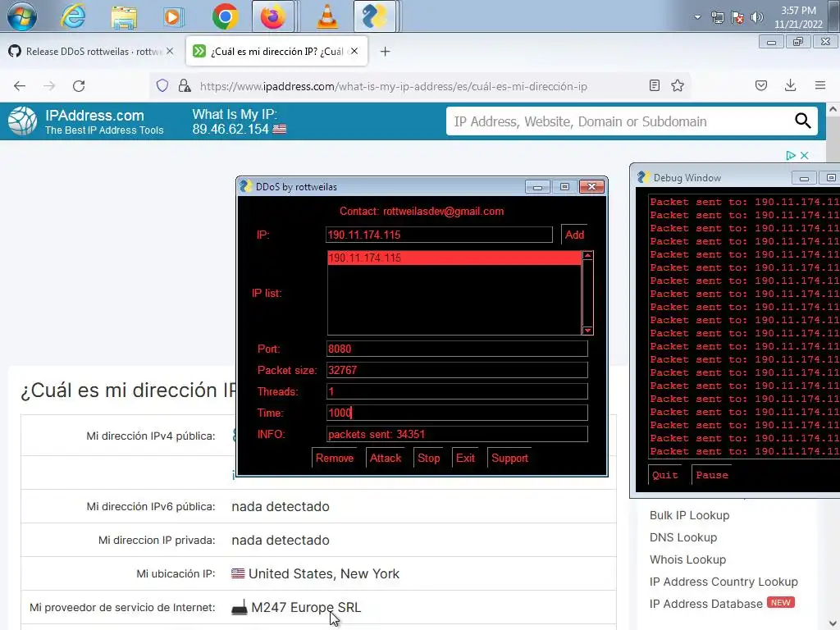The height and width of the screenshot is (630, 840).
Task: Save page to Pocket icon
Action: [x=761, y=85]
